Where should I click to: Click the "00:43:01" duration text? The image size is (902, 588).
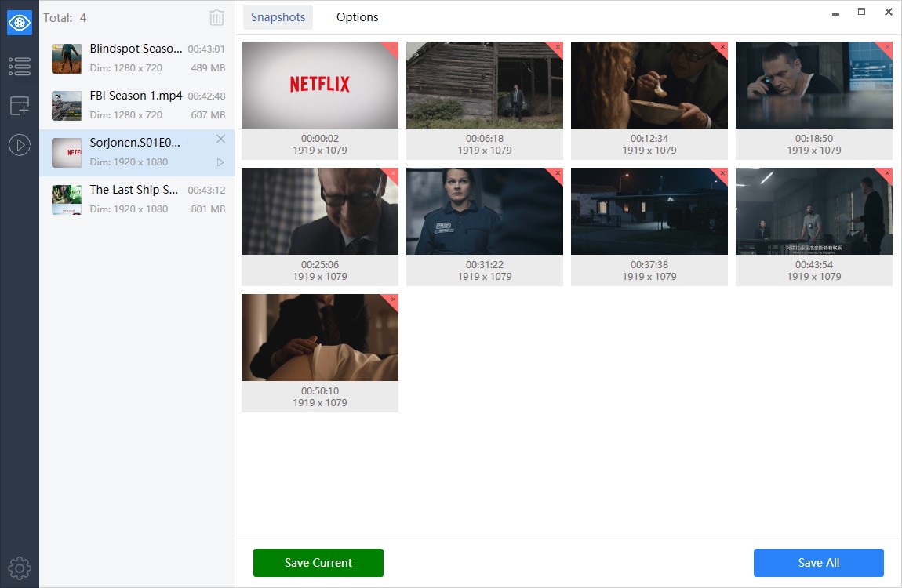[206, 49]
